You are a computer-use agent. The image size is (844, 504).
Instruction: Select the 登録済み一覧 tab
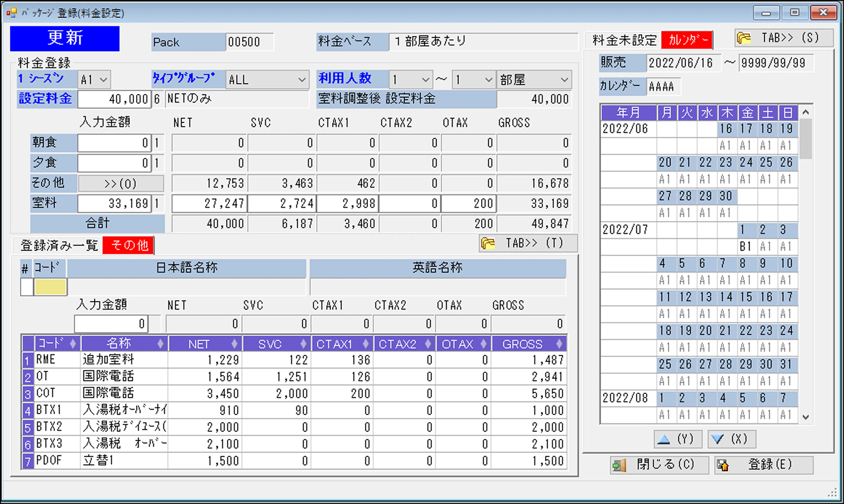(x=59, y=245)
